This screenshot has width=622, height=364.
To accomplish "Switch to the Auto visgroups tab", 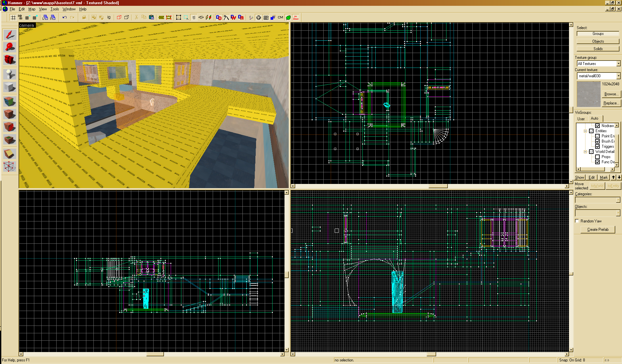I will click(x=595, y=118).
